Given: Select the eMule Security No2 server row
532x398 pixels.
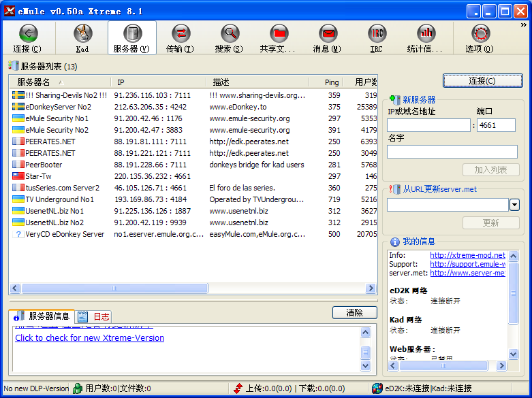Looking at the screenshot, I should click(193, 130).
